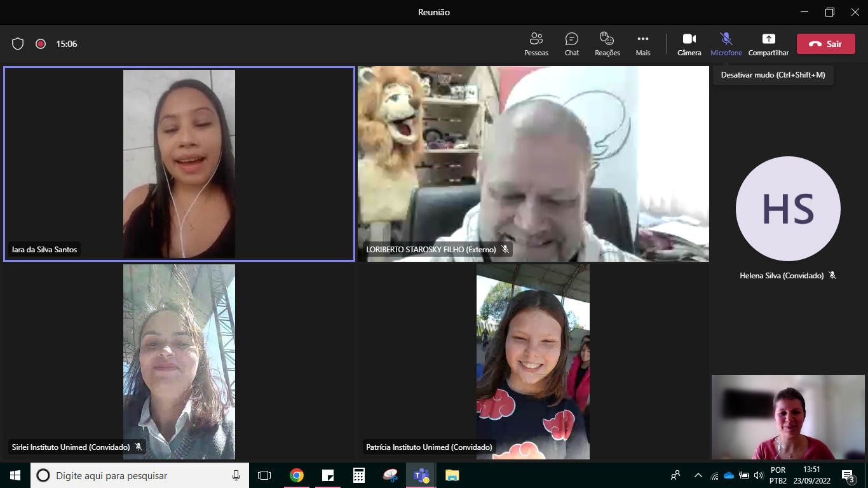
Task: Click your self-view video preview
Action: [x=788, y=417]
